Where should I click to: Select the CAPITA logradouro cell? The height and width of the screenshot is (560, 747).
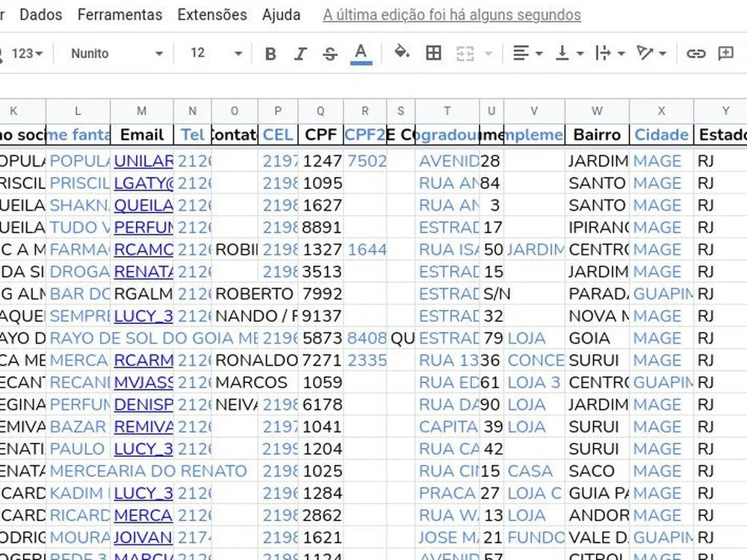[447, 426]
